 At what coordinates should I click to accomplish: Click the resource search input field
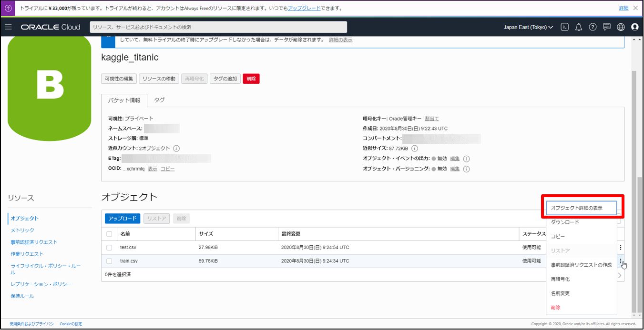click(x=218, y=27)
